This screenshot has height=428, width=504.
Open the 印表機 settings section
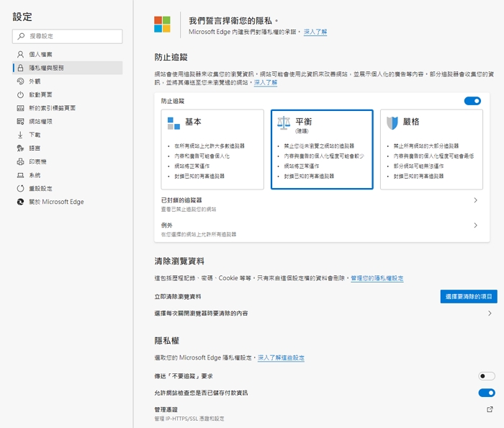68,161
